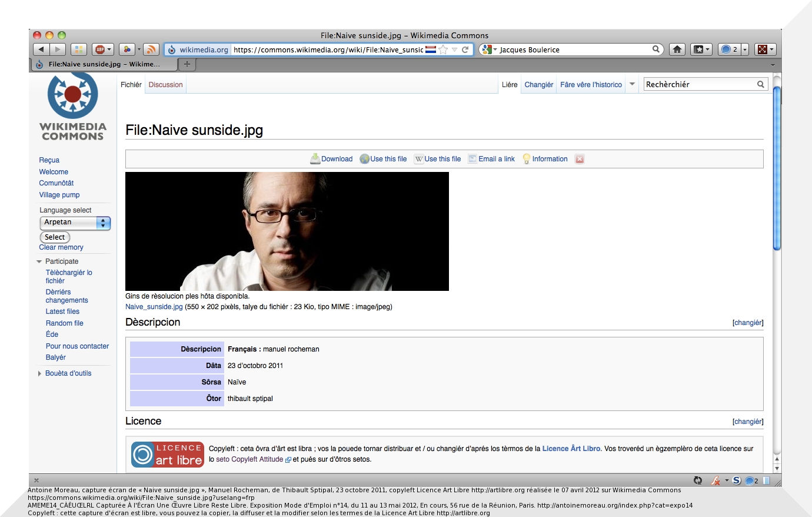Close the file toolbar with red X

coord(580,159)
